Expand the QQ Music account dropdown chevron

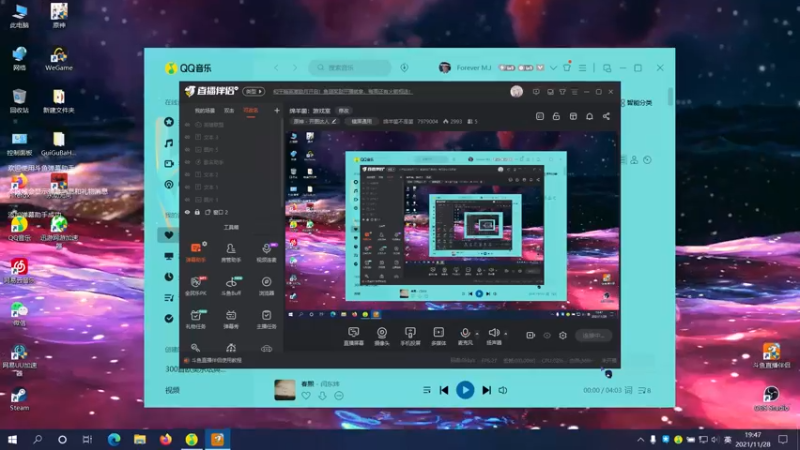point(553,67)
